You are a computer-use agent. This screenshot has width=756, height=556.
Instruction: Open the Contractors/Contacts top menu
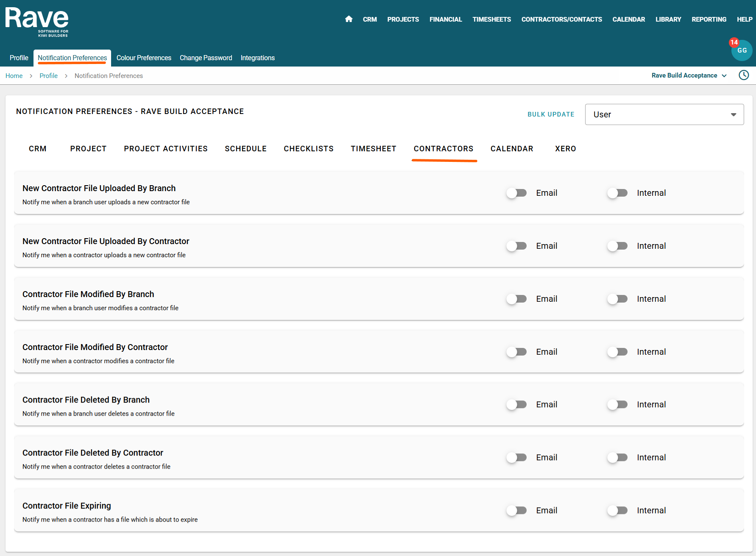(x=561, y=19)
